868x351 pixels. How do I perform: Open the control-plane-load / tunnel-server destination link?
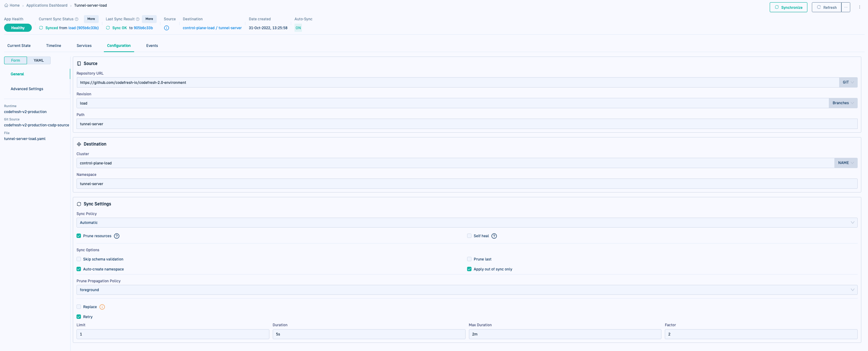click(x=212, y=28)
